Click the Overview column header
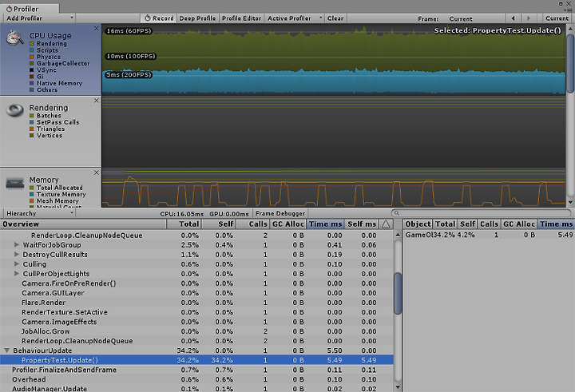The image size is (575, 392). click(83, 224)
